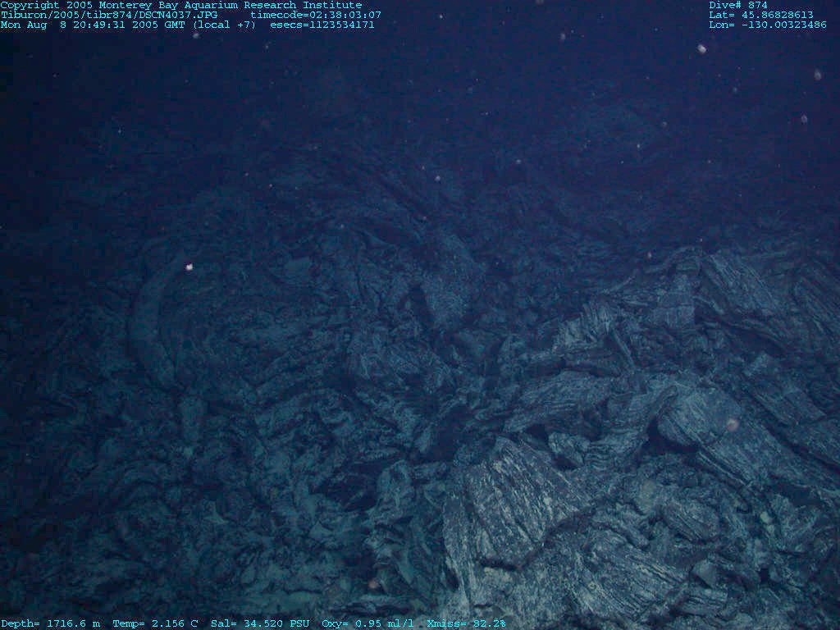The image size is (840, 630).
Task: Click the bright white particle at left-center
Action: 189,266
